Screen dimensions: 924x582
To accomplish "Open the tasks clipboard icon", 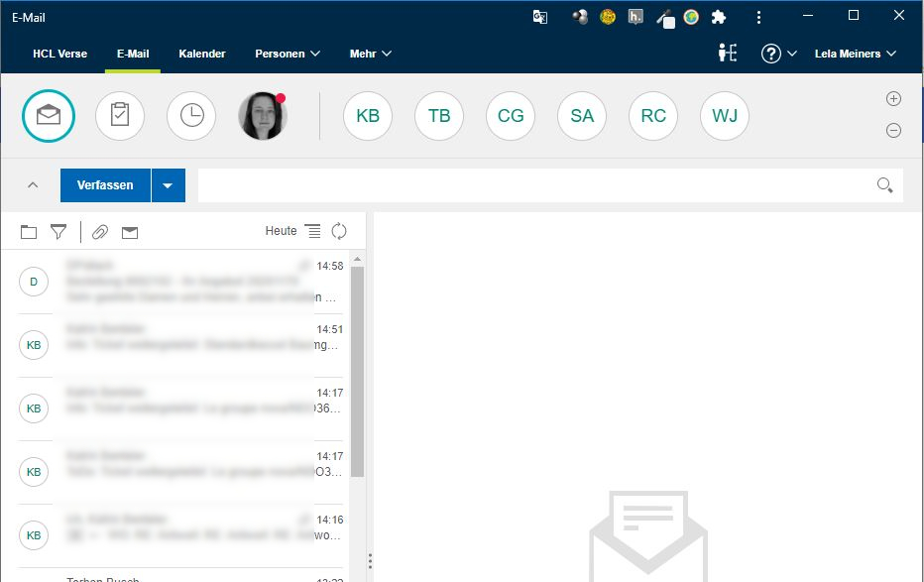I will tap(120, 115).
